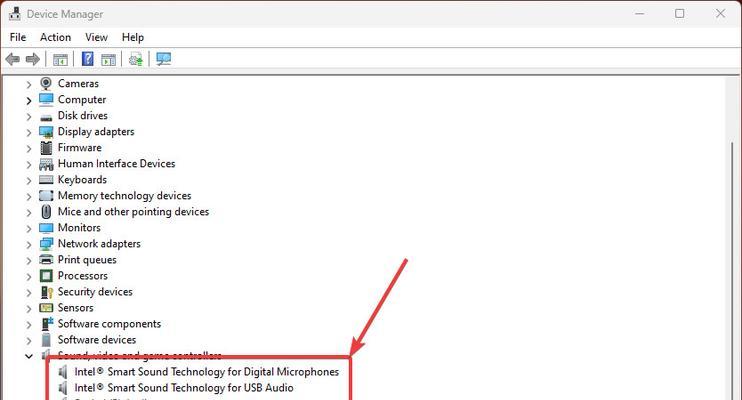
Task: Click the Mice and pointing devices icon
Action: [x=46, y=212]
